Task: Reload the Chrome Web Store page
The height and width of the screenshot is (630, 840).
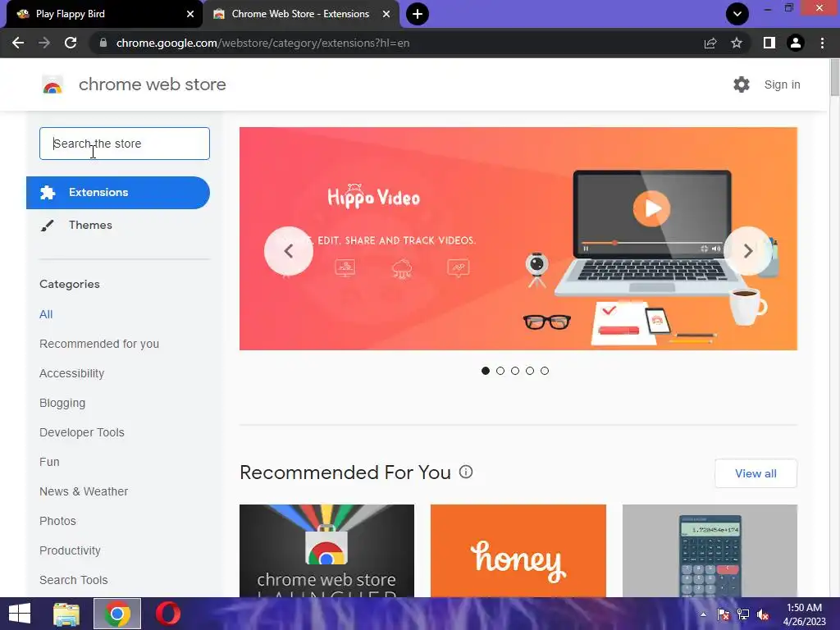Action: tap(71, 43)
